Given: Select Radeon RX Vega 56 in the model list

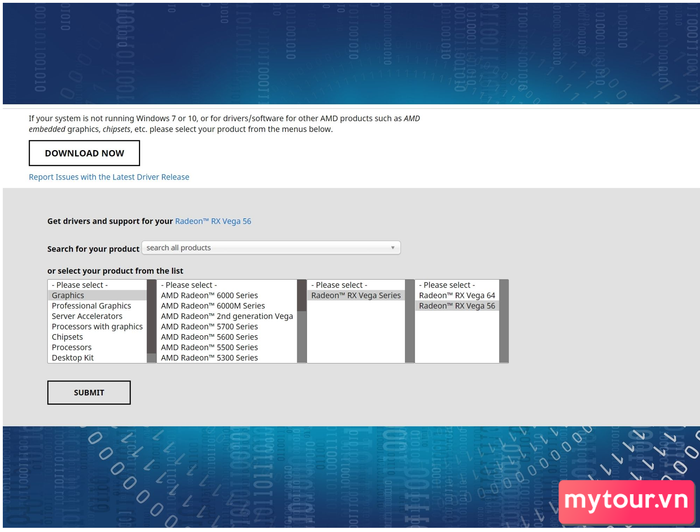Looking at the screenshot, I should click(x=457, y=306).
